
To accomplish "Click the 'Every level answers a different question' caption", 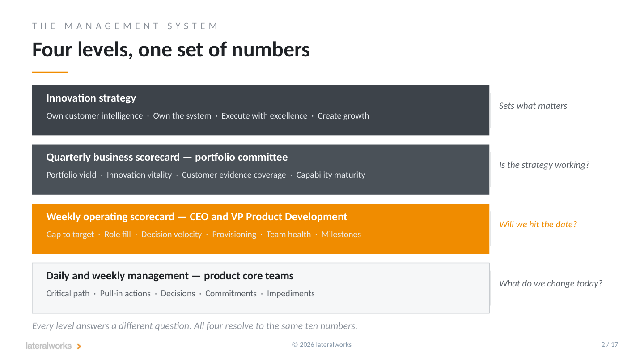I will [x=195, y=326].
